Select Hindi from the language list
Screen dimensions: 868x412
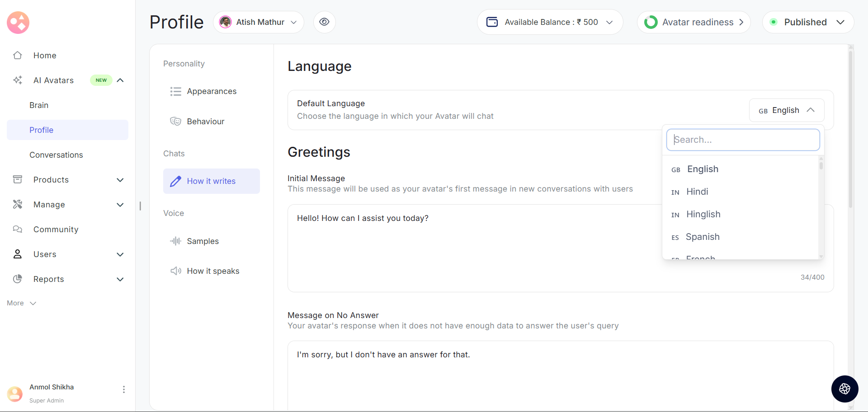coord(697,192)
